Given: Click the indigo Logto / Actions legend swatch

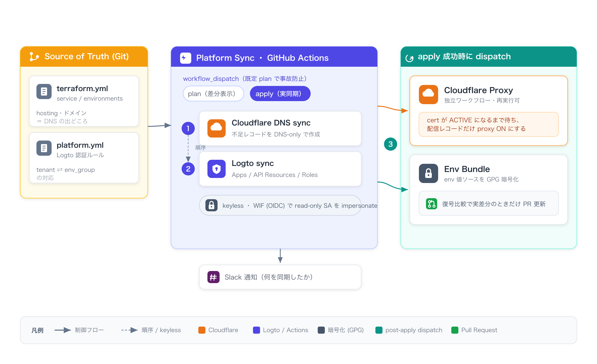Looking at the screenshot, I should 257,330.
